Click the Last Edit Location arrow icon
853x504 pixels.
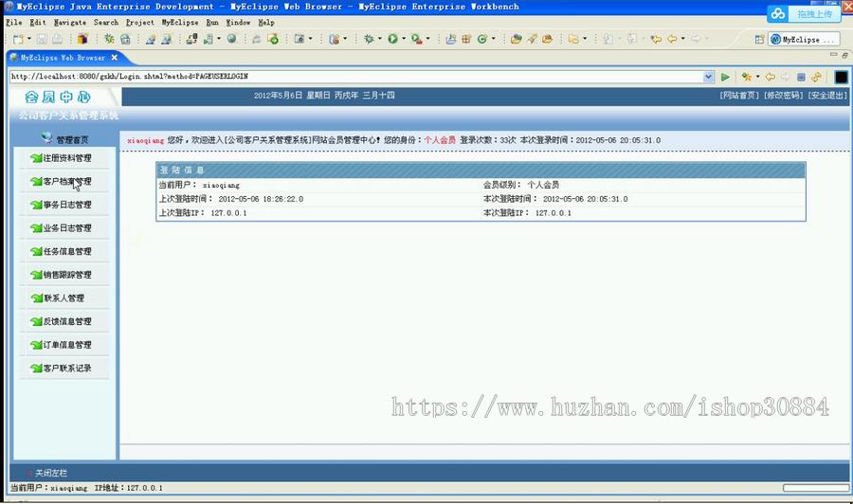coord(656,39)
